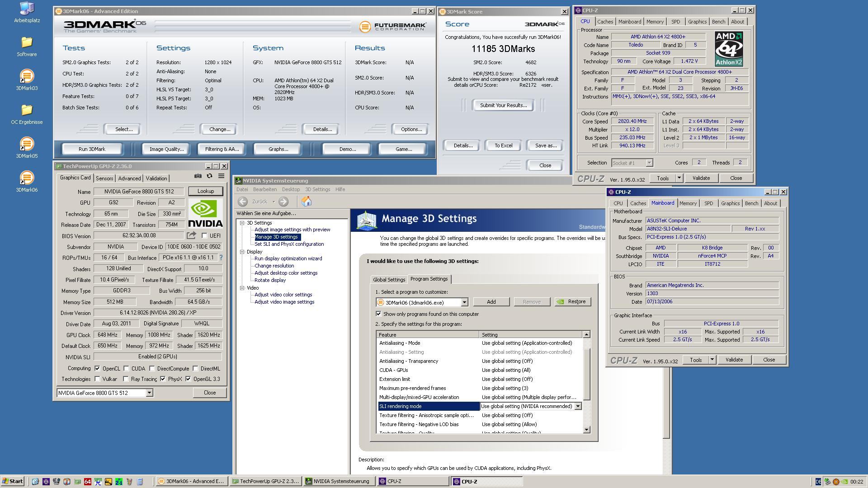Click the Restore button in NVIDIA panel

(x=573, y=302)
